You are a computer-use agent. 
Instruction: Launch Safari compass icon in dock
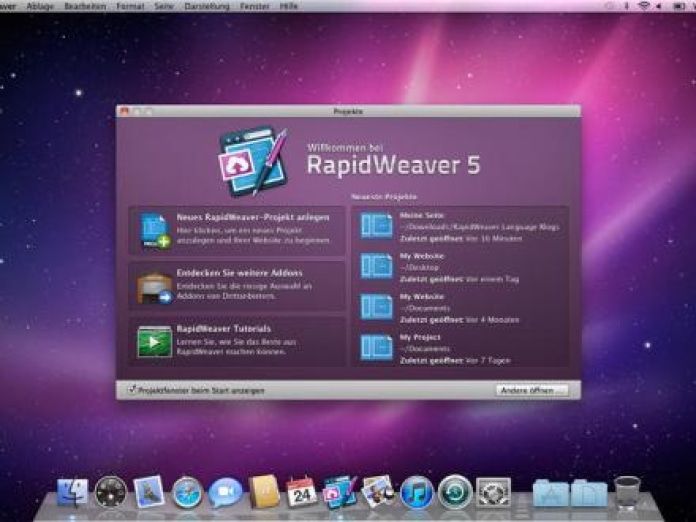click(x=187, y=492)
